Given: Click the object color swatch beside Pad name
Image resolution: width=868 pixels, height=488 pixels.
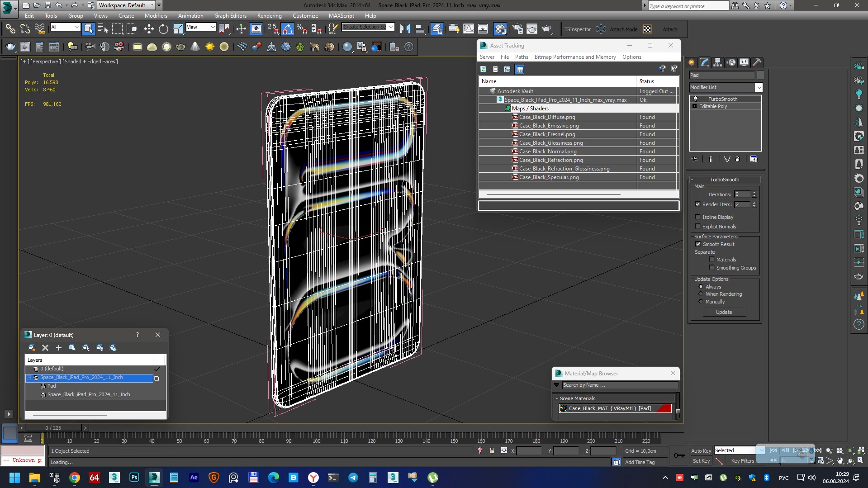Looking at the screenshot, I should [x=760, y=75].
